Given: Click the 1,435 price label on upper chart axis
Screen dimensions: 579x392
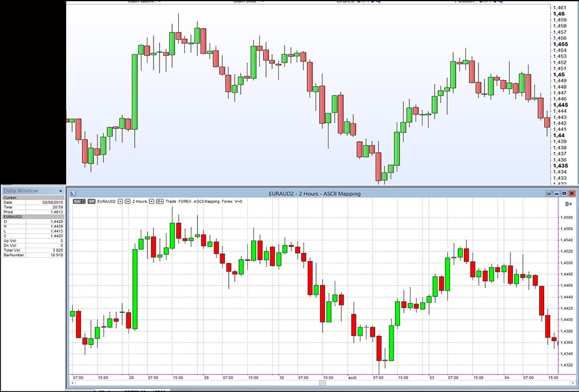Looking at the screenshot, I should tap(560, 166).
